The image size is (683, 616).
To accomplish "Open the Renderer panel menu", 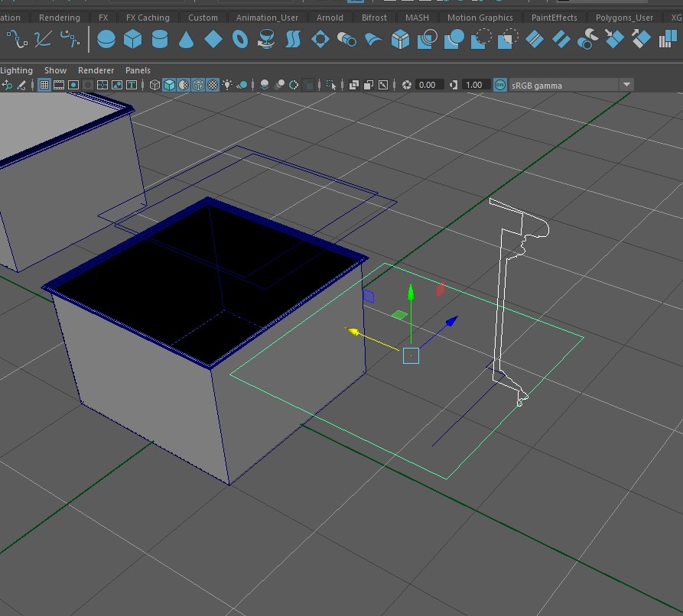I will [96, 70].
